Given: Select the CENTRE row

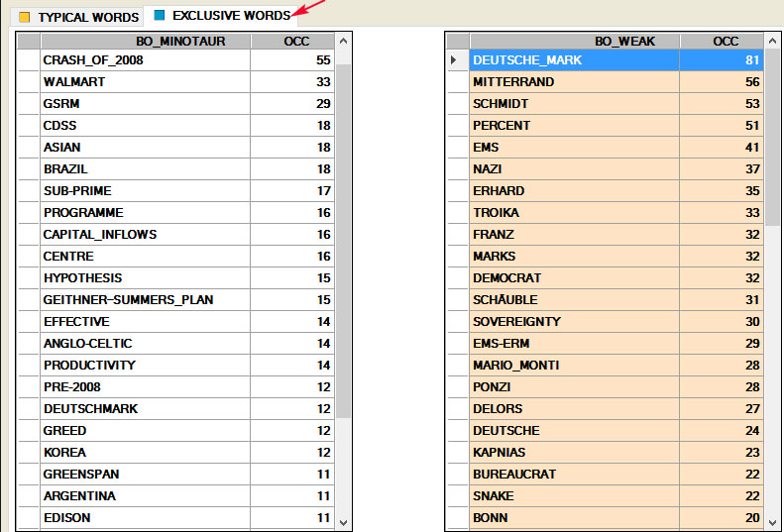Looking at the screenshot, I should (176, 256).
